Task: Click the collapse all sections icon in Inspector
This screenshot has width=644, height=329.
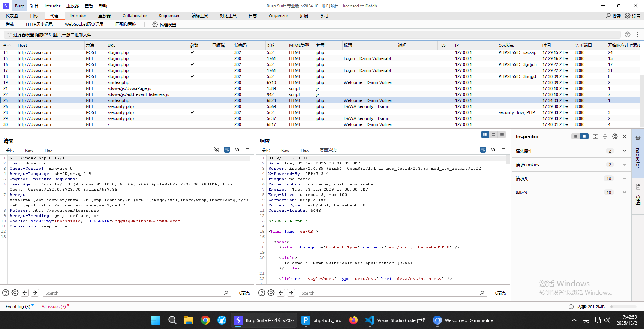Action: click(x=605, y=136)
